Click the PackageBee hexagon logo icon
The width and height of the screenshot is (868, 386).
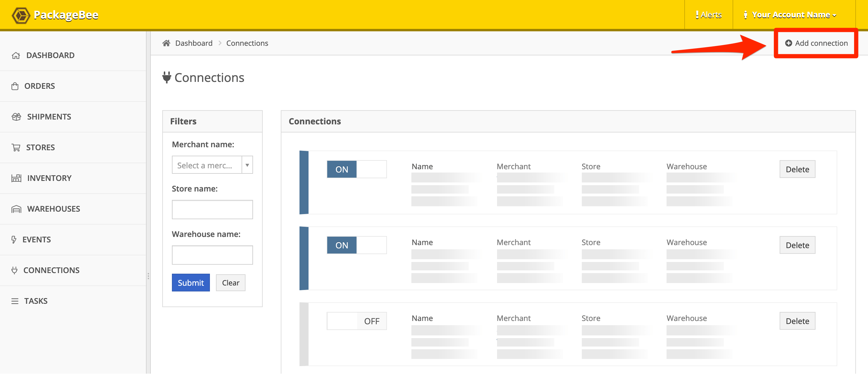(x=21, y=15)
